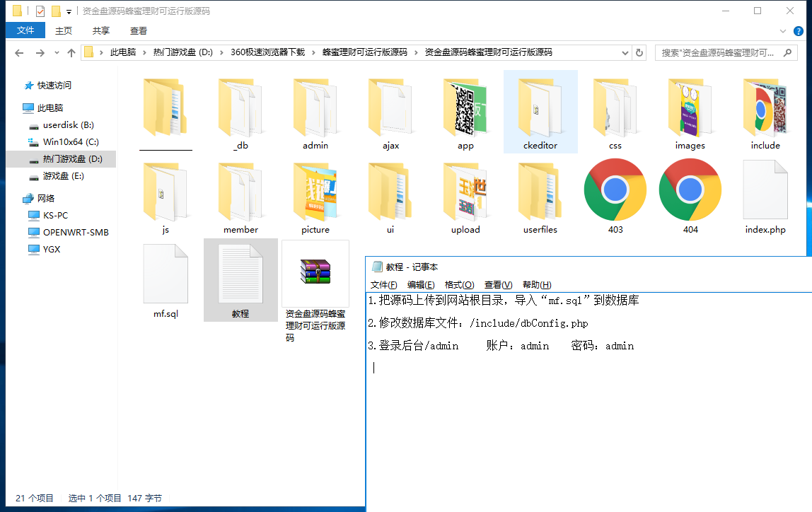Select the mf.sql database file

click(166, 274)
